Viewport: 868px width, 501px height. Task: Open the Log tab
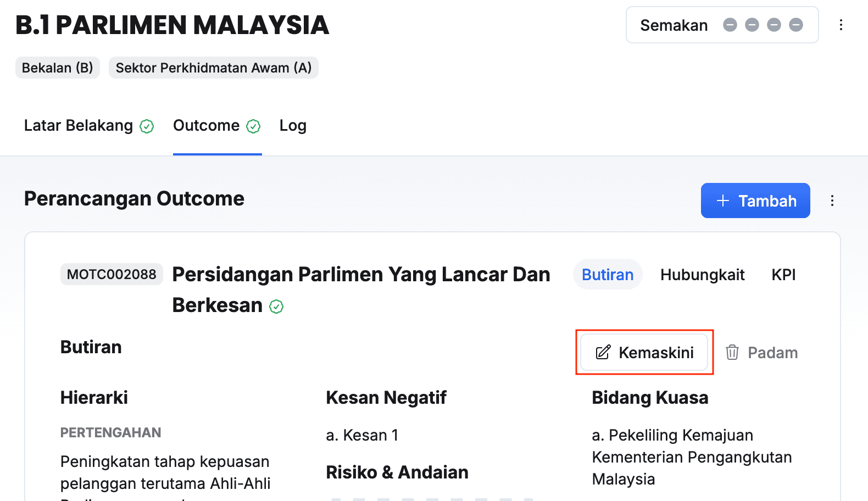click(x=293, y=126)
